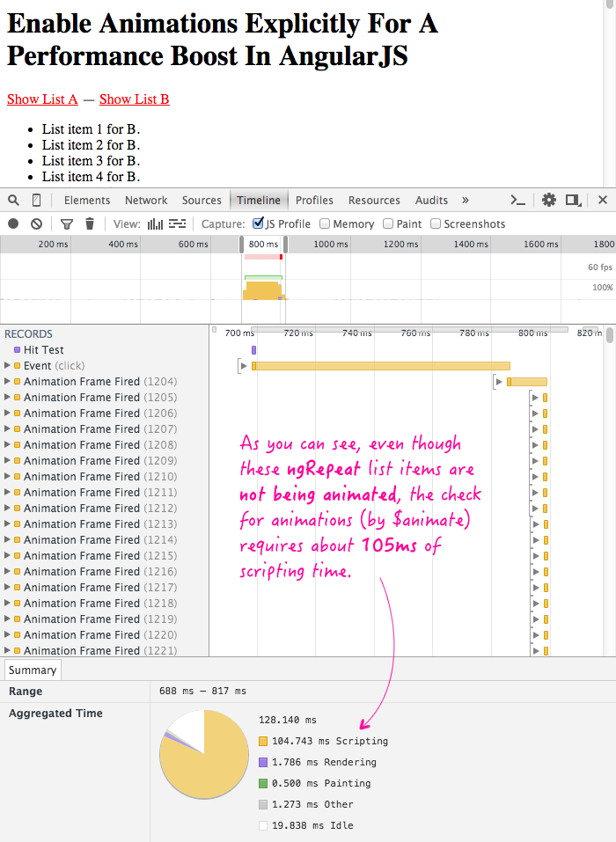Switch to frames bar view icon
The height and width of the screenshot is (842, 616).
point(155,224)
